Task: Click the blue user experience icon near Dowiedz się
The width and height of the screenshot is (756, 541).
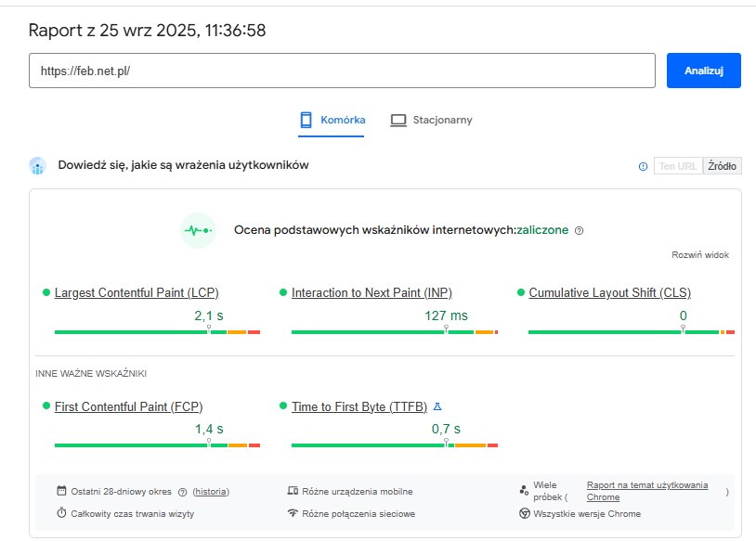Action: [38, 166]
